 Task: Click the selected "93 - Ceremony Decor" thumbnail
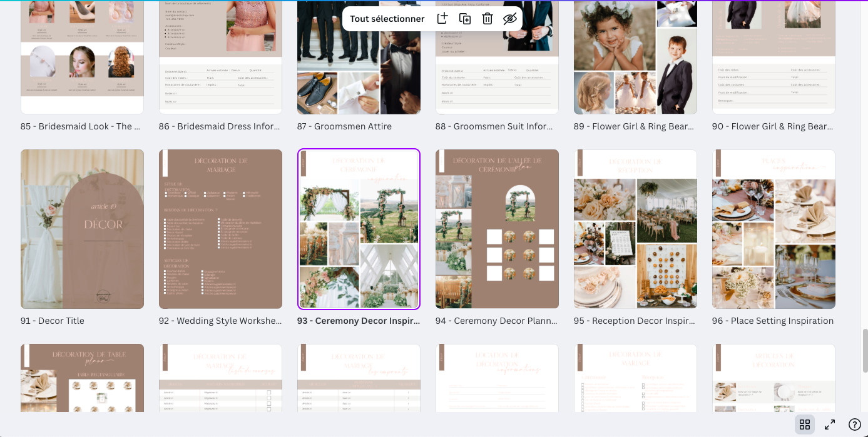pos(359,229)
